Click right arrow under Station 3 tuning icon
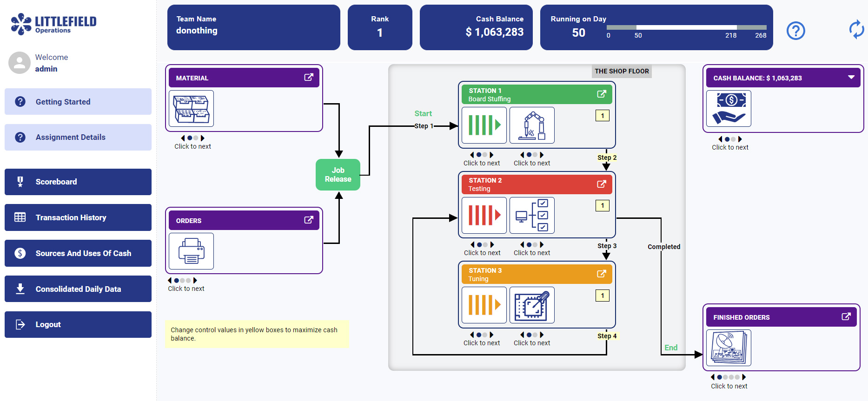This screenshot has height=401, width=868. (542, 335)
